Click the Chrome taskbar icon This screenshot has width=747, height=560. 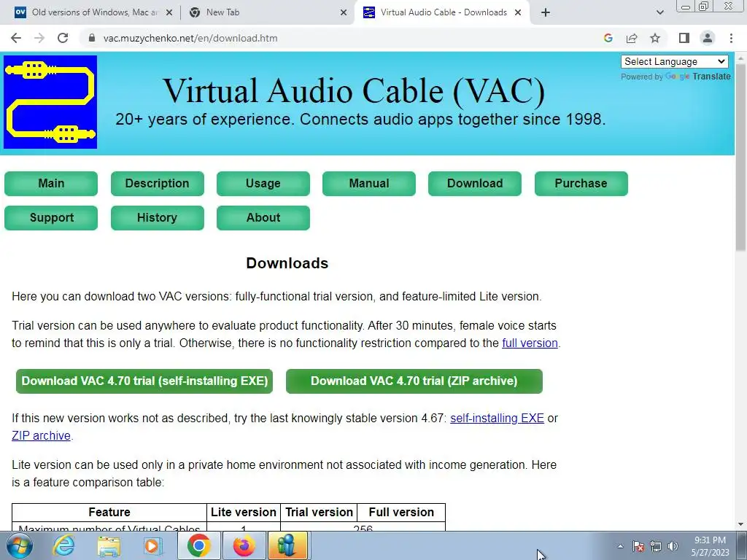198,545
